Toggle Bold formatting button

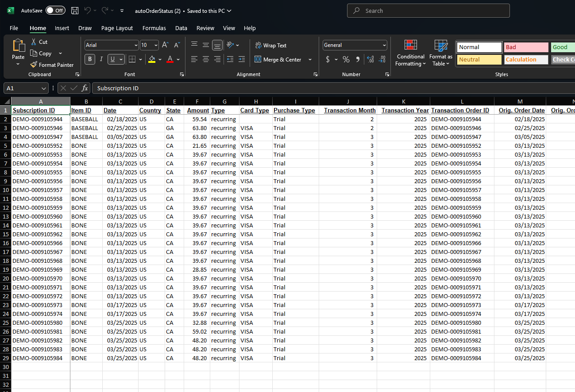coord(90,59)
